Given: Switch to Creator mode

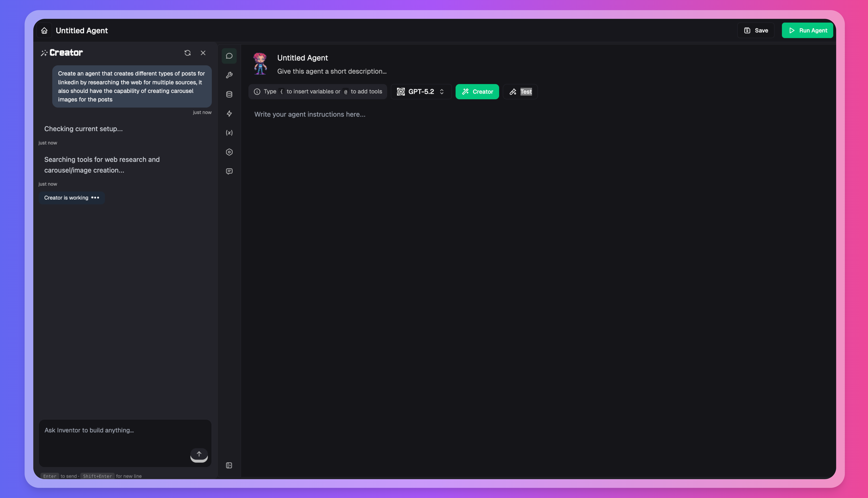Looking at the screenshot, I should (477, 91).
